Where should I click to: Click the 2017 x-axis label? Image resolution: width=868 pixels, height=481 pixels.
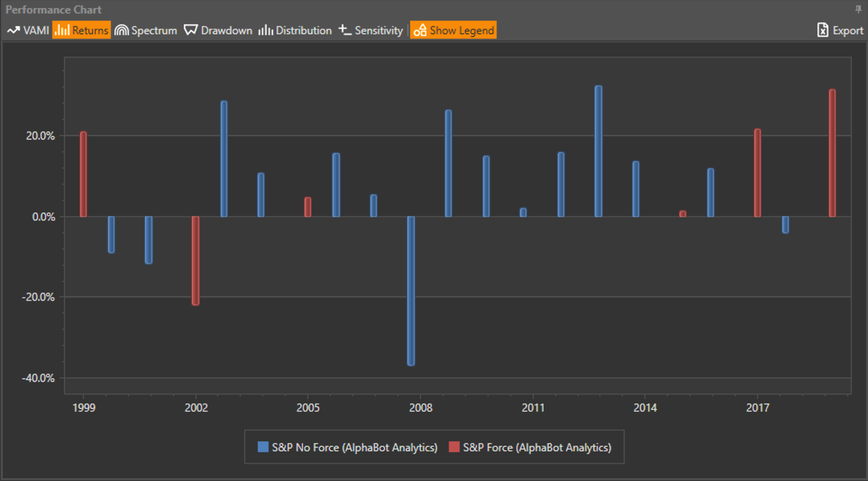coord(758,408)
